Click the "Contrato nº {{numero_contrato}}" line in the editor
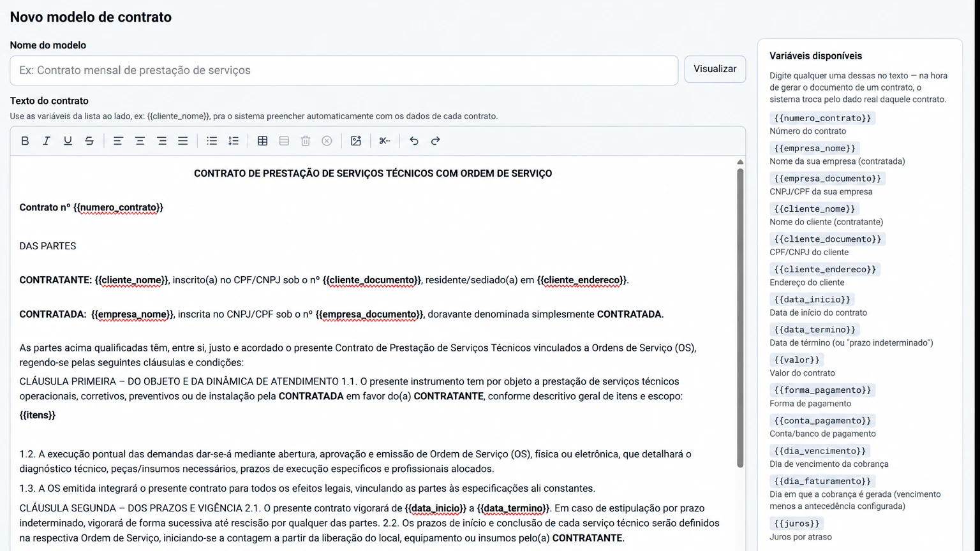Viewport: 980px width, 551px height. point(91,208)
